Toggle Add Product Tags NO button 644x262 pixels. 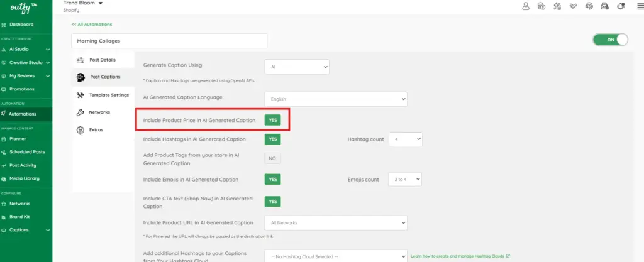pyautogui.click(x=273, y=158)
